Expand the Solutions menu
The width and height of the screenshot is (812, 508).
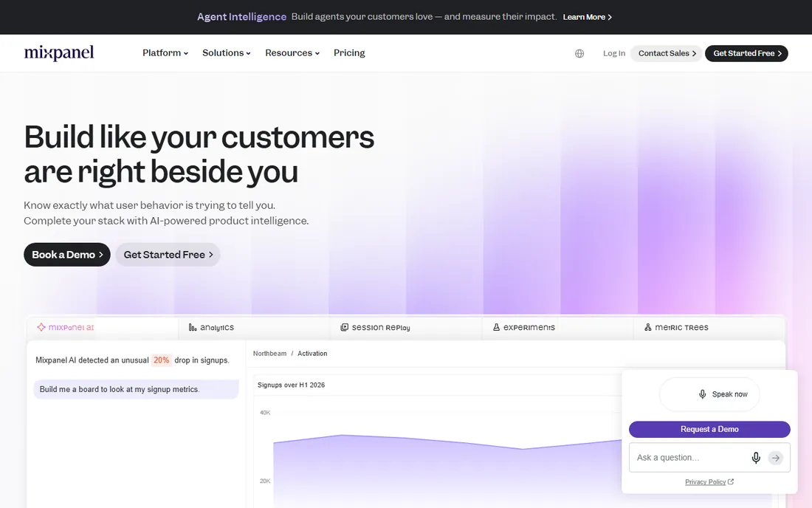(x=227, y=53)
